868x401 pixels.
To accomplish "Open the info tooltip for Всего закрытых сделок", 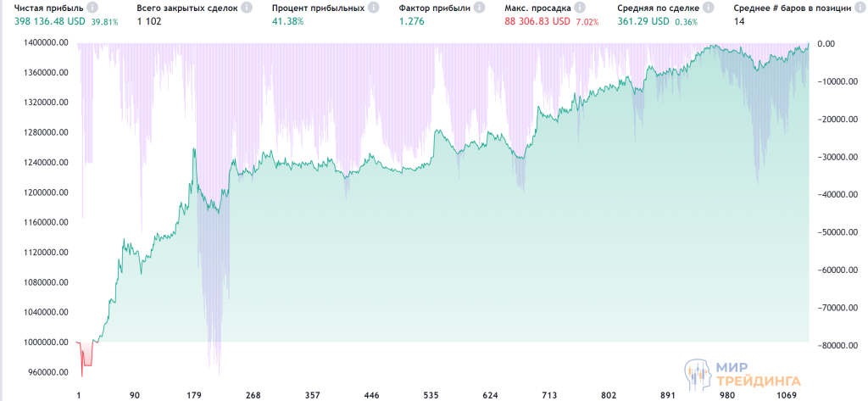I will click(x=246, y=8).
